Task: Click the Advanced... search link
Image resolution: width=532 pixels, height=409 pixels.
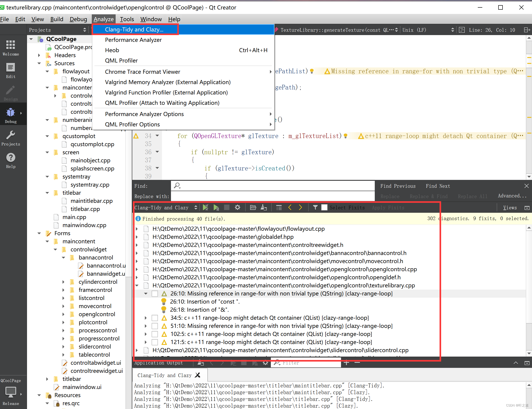Action: pos(512,196)
